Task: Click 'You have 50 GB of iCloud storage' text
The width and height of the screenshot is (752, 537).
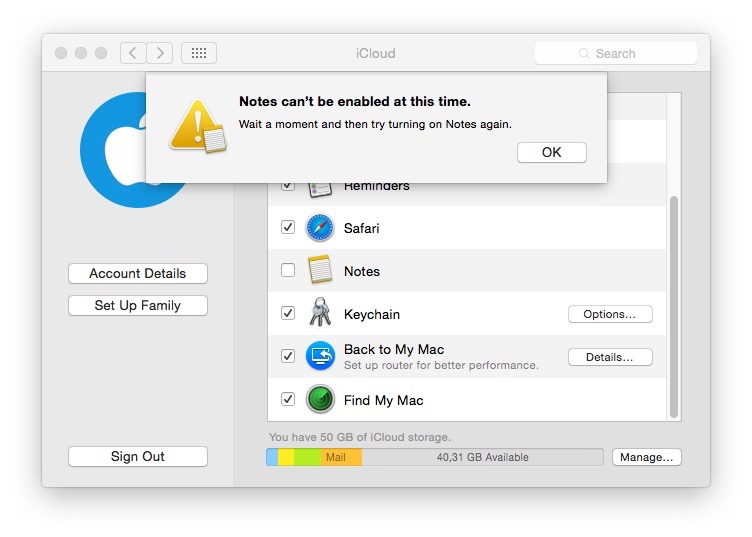Action: tap(360, 437)
